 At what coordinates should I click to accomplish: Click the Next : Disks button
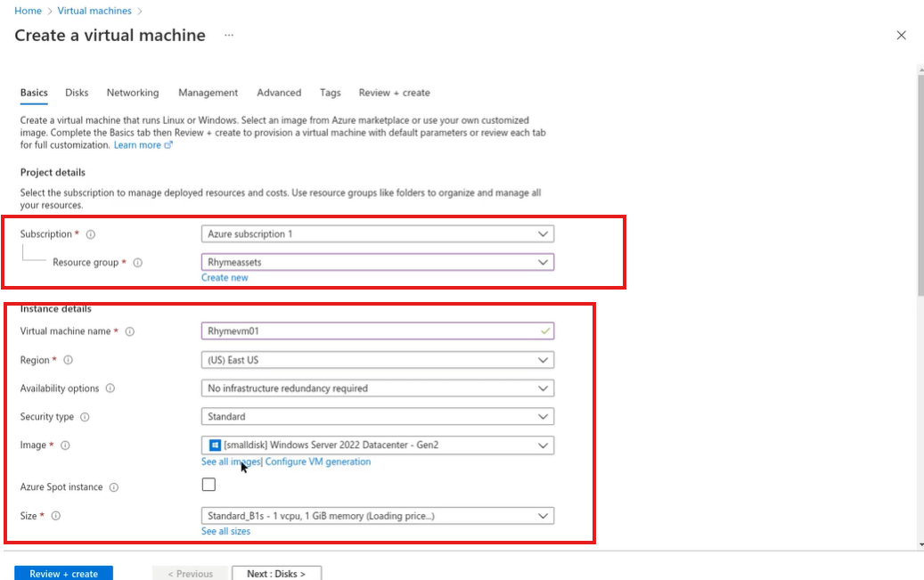click(276, 574)
